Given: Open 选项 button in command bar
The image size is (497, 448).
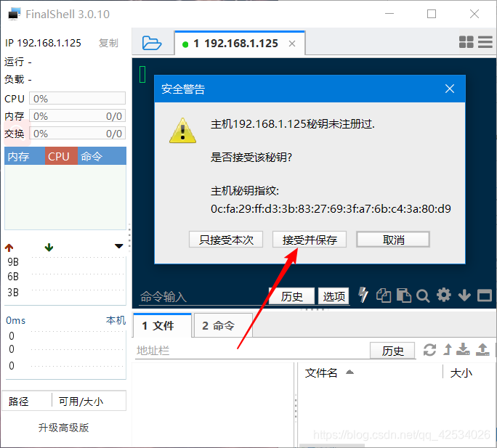Looking at the screenshot, I should pyautogui.click(x=334, y=296).
